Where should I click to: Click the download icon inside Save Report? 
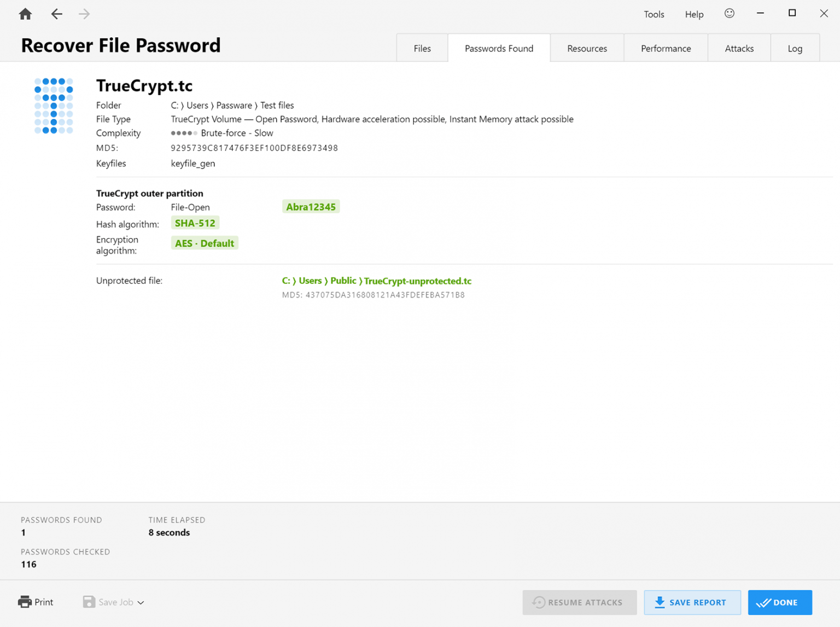[x=660, y=602]
